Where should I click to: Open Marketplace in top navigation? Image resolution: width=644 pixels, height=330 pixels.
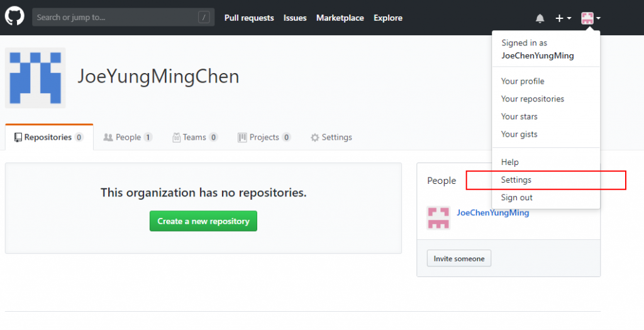340,18
